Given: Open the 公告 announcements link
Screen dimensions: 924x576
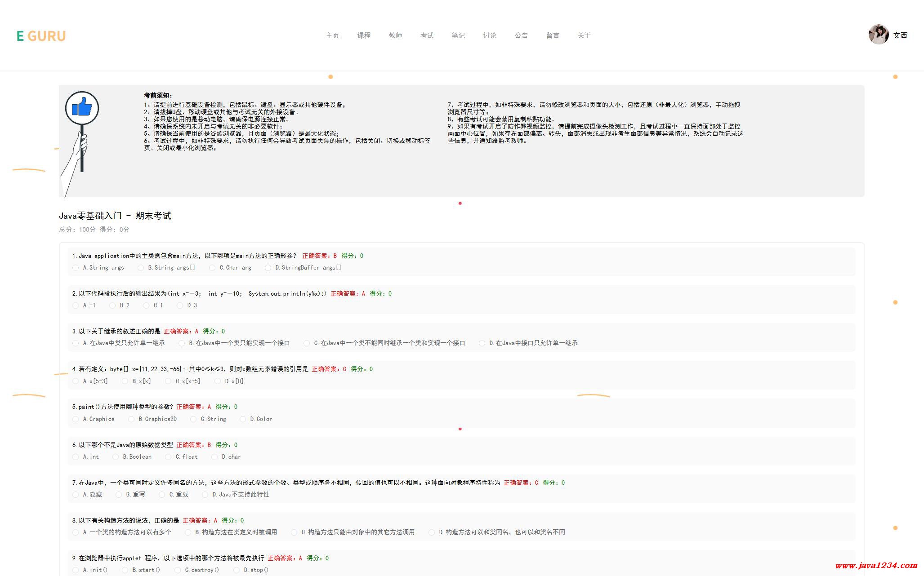Looking at the screenshot, I should coord(521,35).
